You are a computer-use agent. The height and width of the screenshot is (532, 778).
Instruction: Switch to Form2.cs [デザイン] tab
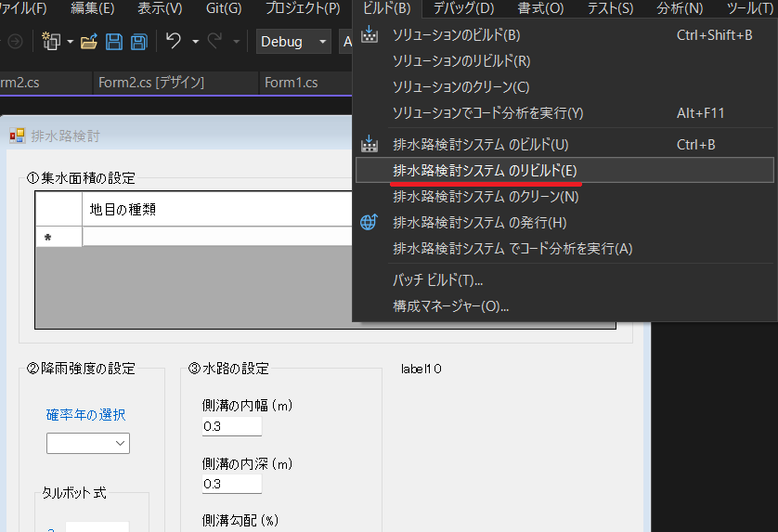point(150,83)
